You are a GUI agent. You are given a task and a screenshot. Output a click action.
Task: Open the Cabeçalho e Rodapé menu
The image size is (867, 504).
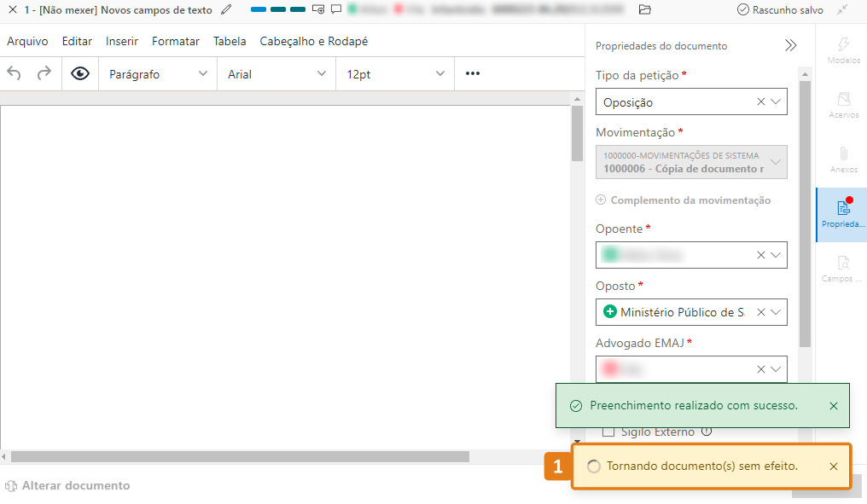[x=314, y=41]
